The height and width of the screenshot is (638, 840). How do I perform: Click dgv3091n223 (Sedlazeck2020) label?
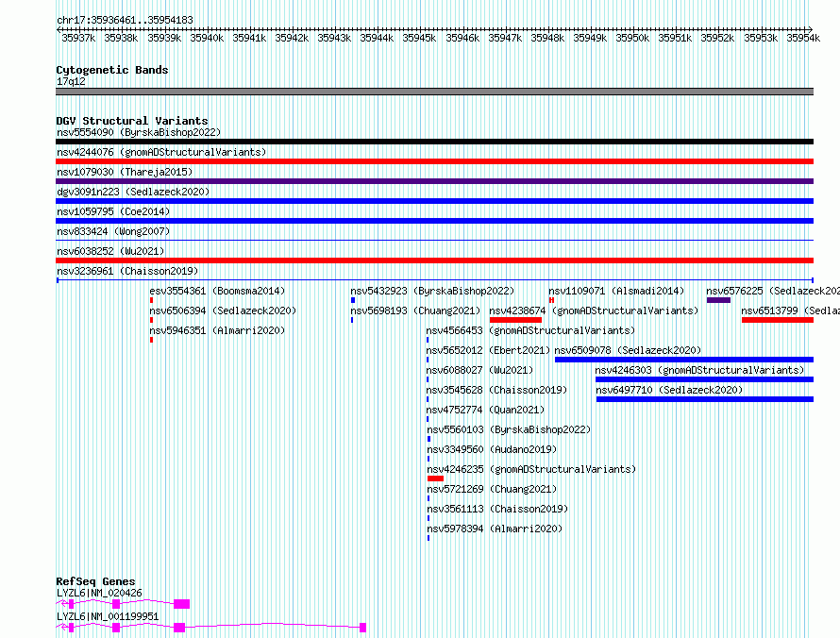coord(133,192)
